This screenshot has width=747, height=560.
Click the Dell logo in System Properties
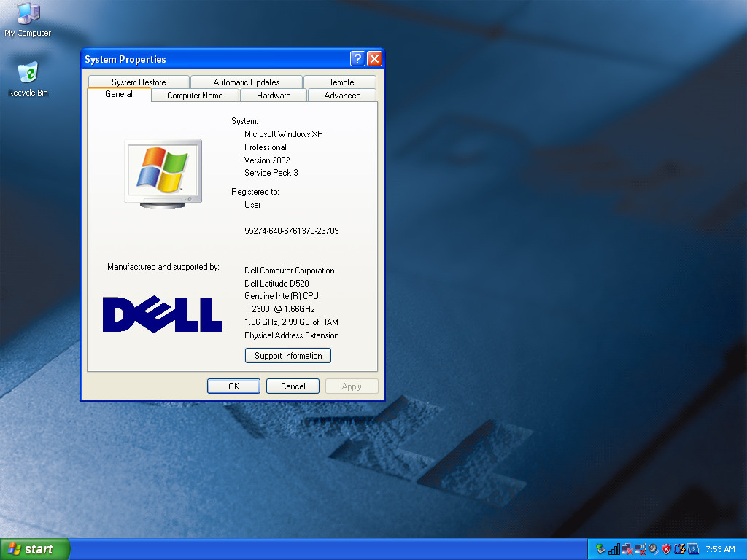coord(163,314)
